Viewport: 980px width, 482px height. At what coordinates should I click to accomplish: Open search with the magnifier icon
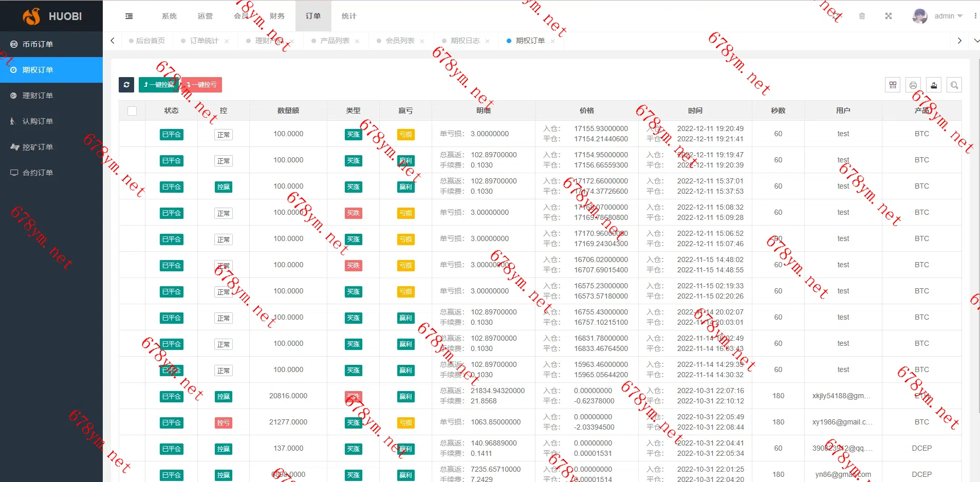954,85
